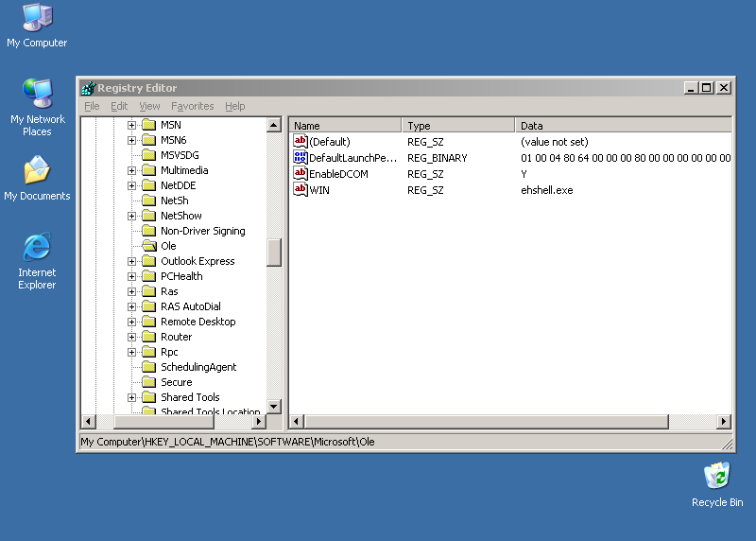This screenshot has height=541, width=756.
Task: Select the Shared Tools key label
Action: click(x=190, y=397)
